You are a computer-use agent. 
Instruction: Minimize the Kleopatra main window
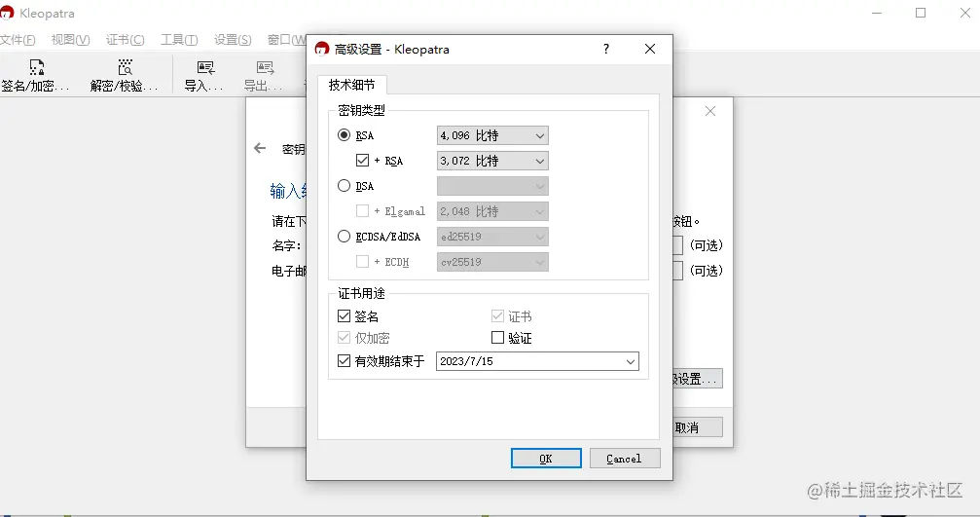tap(877, 13)
